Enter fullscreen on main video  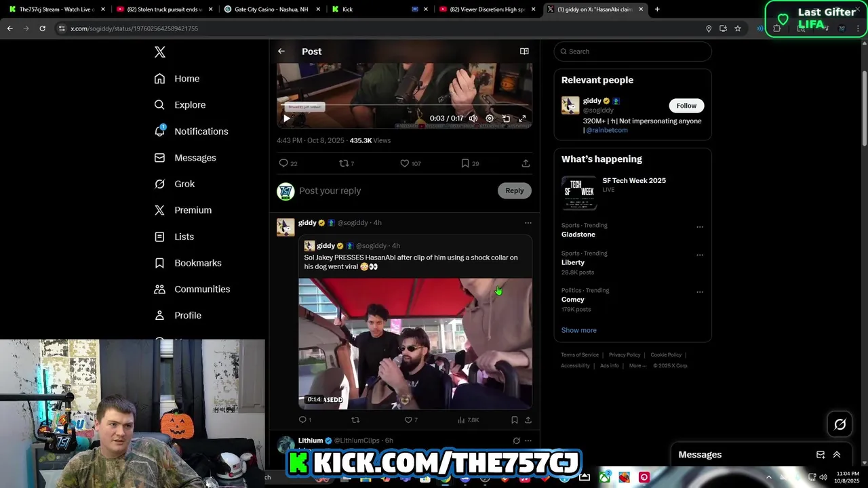pos(522,119)
